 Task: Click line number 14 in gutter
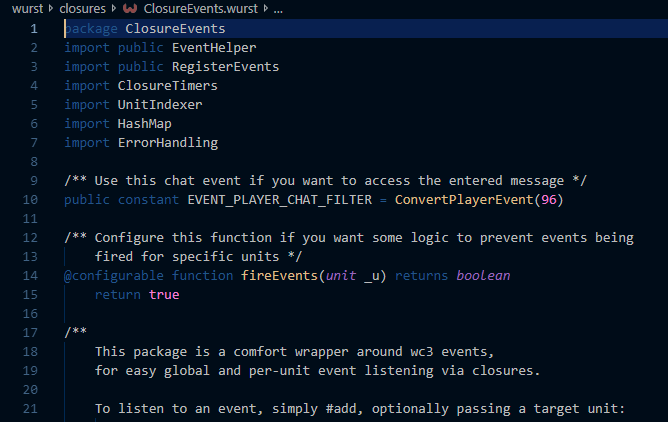(x=30, y=276)
